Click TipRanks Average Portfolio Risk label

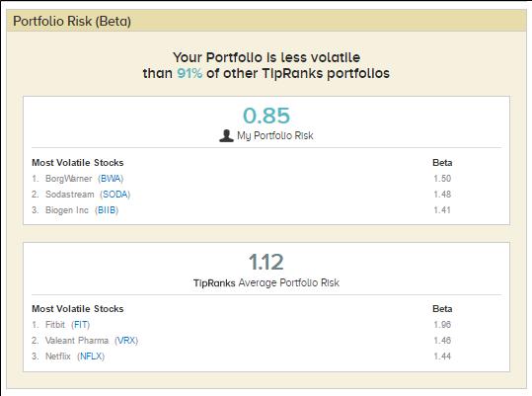click(x=266, y=282)
